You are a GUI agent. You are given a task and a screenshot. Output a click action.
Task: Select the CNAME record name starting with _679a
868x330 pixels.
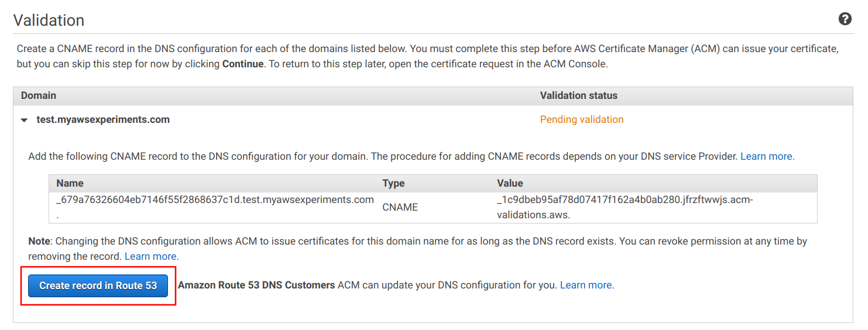click(215, 200)
